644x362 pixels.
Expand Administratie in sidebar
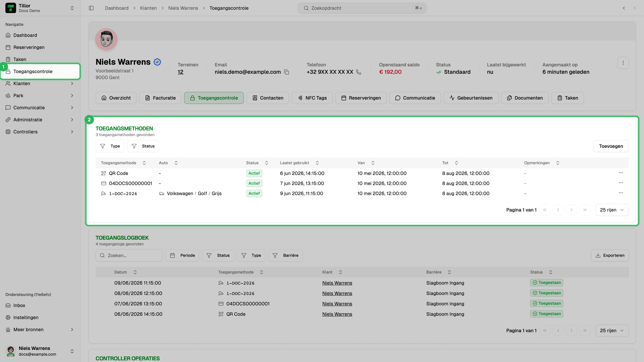(72, 120)
